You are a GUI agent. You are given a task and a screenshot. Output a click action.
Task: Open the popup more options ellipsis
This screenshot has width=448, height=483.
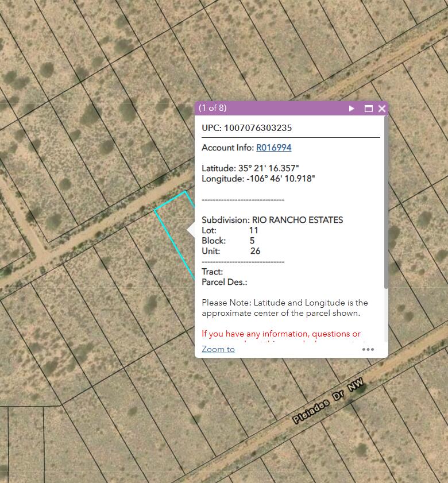tap(368, 349)
